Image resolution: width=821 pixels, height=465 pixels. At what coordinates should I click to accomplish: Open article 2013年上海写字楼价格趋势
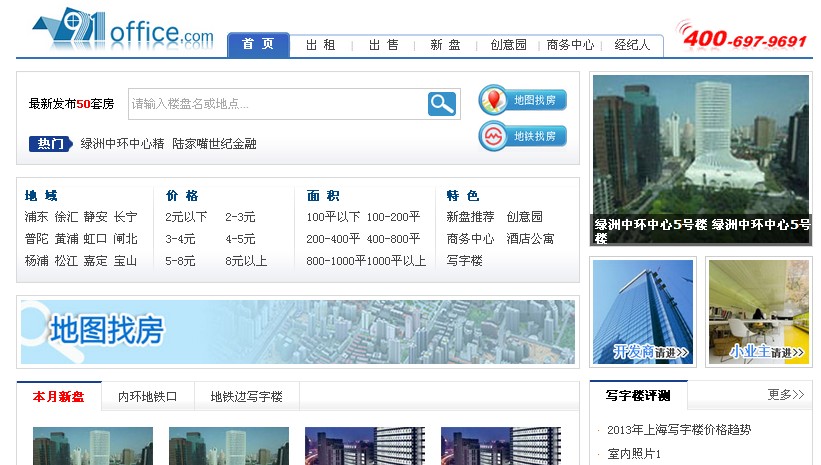[678, 430]
